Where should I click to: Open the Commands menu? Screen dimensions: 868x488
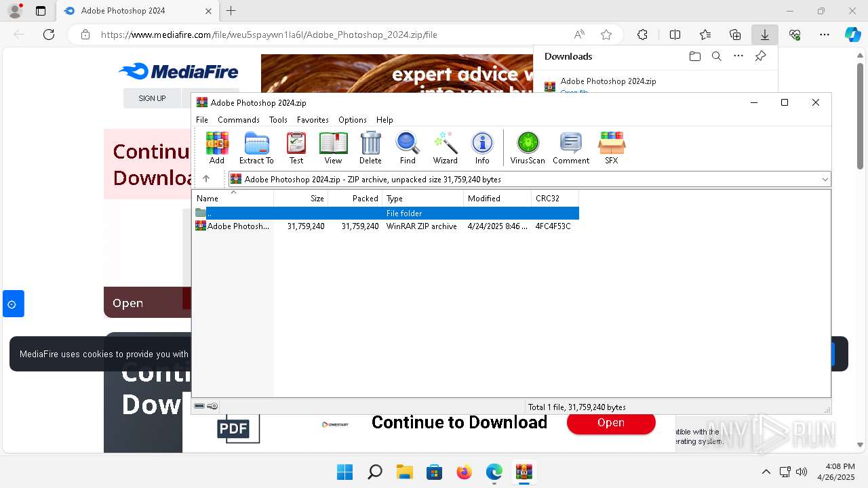click(239, 120)
